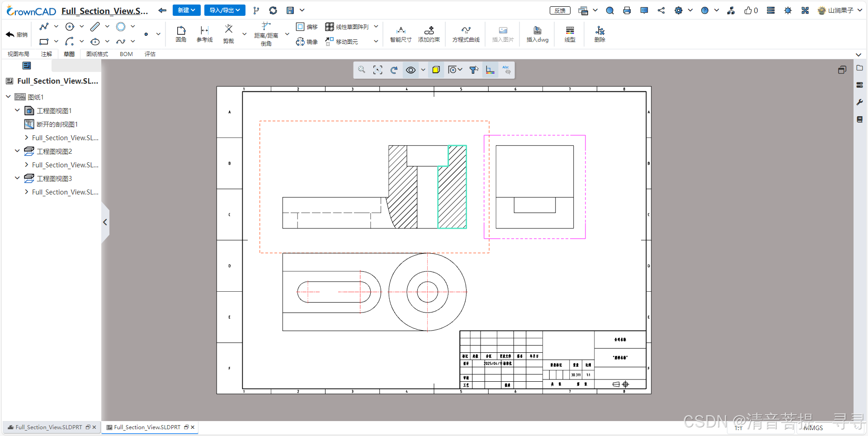
Task: Click the 方程式曲线 equation curve tool
Action: 466,34
